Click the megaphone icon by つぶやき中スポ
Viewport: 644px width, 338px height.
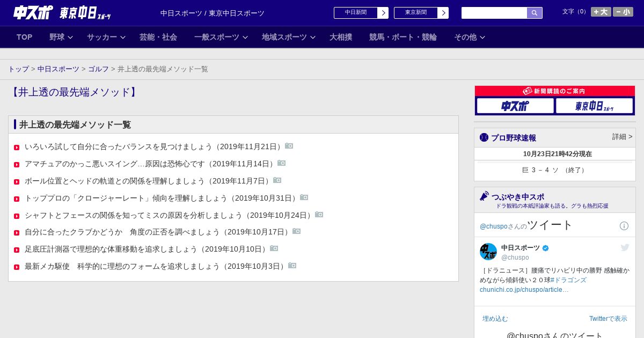(484, 196)
